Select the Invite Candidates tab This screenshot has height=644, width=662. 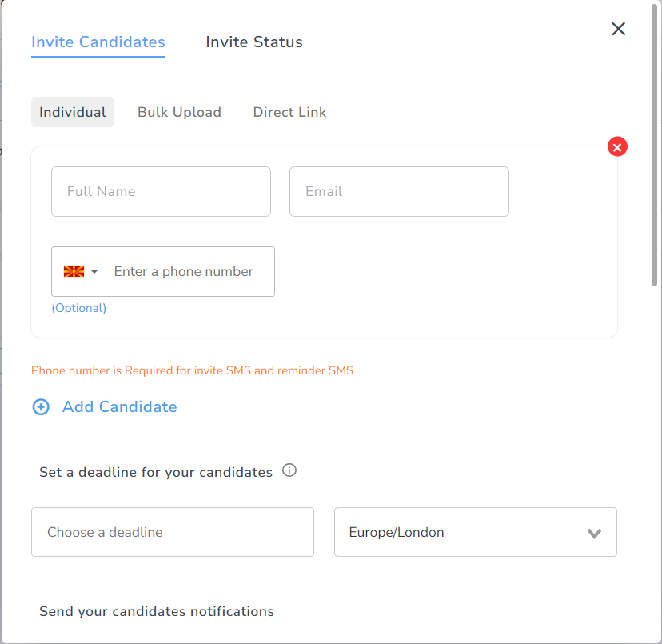[x=98, y=42]
